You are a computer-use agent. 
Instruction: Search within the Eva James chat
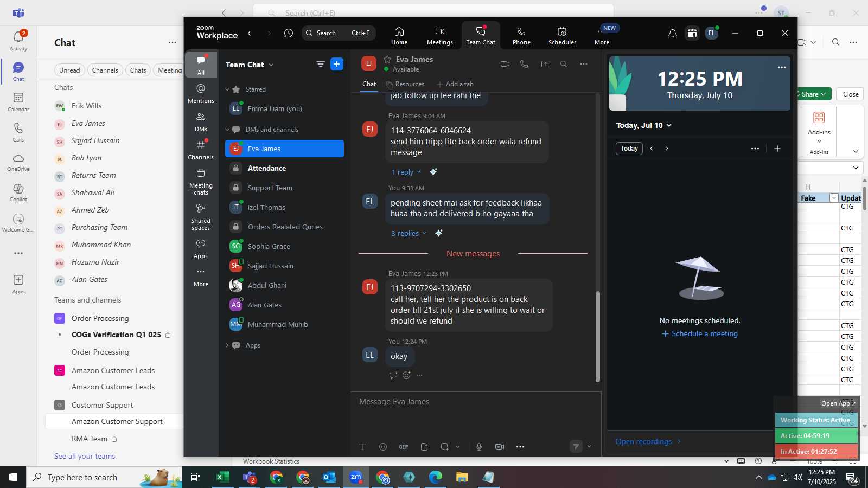click(x=564, y=64)
